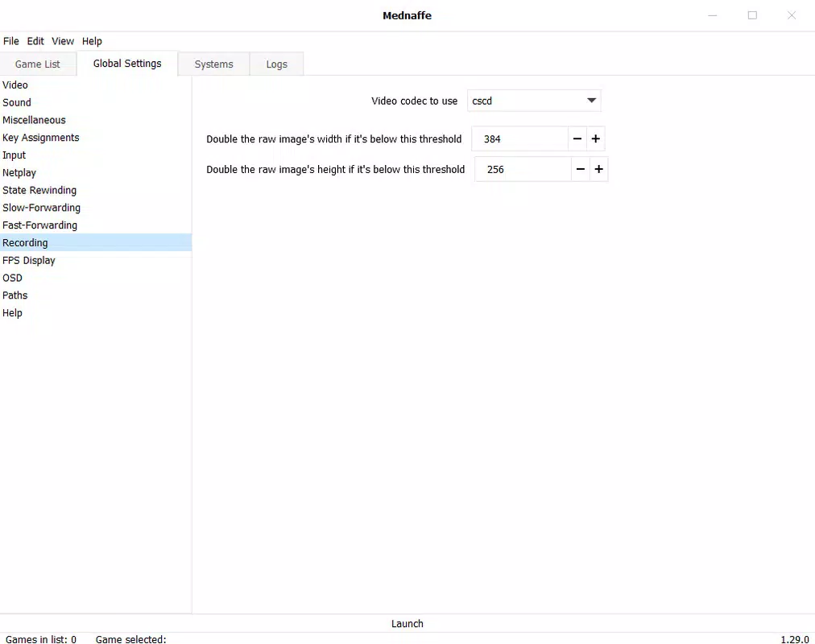The height and width of the screenshot is (644, 815).
Task: Open the Help menu in menu bar
Action: click(92, 41)
